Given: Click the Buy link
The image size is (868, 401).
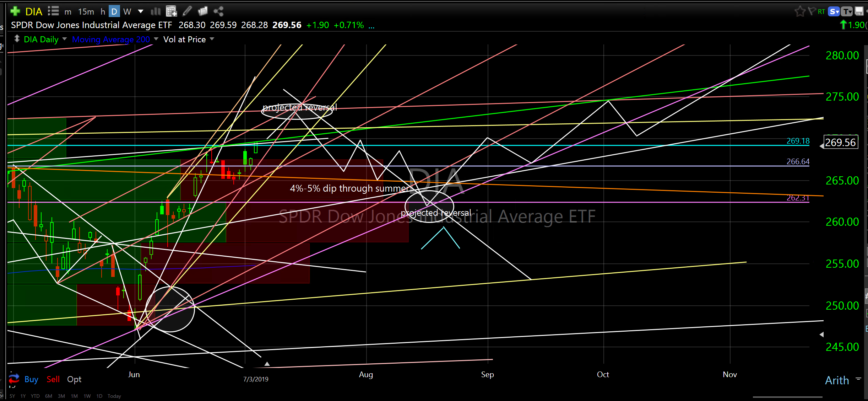Looking at the screenshot, I should click(x=31, y=379).
